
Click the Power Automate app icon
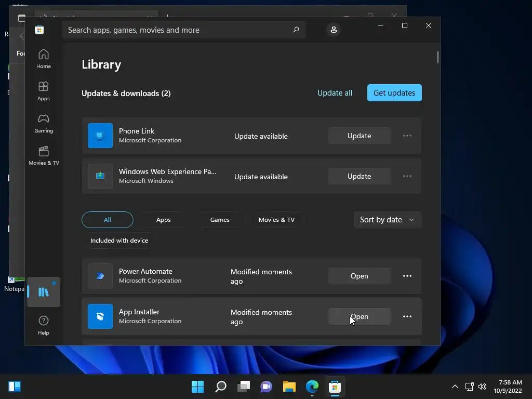tap(100, 276)
